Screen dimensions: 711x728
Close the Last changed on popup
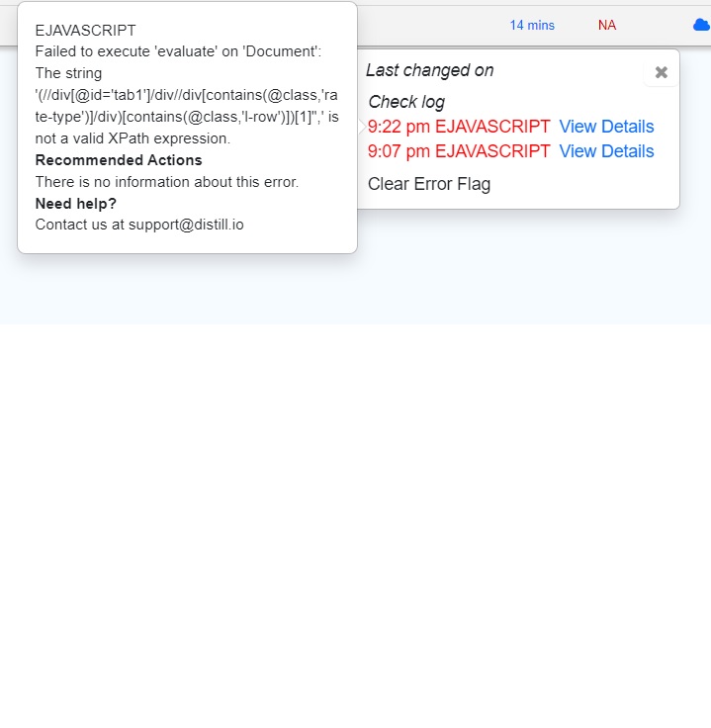(x=661, y=72)
